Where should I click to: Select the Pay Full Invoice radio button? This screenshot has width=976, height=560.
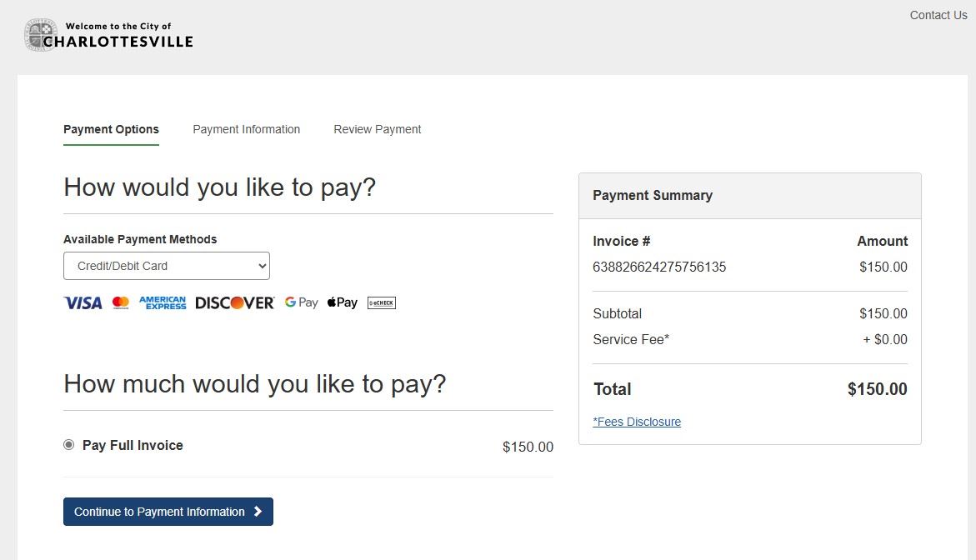tap(69, 445)
